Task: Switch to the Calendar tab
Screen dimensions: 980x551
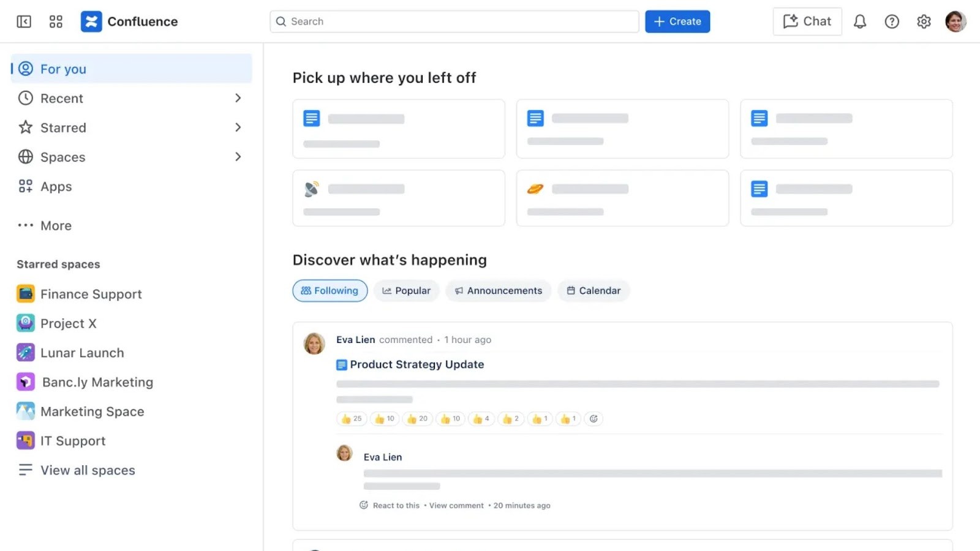Action: pos(593,290)
